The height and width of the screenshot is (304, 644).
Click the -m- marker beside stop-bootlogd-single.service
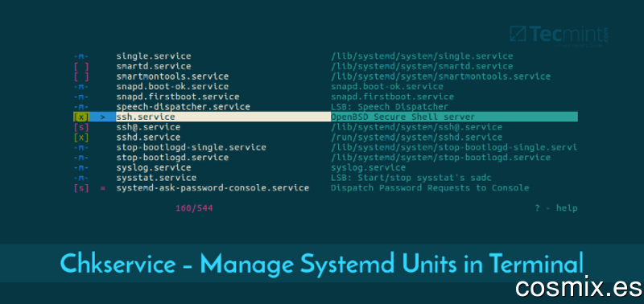(81, 148)
